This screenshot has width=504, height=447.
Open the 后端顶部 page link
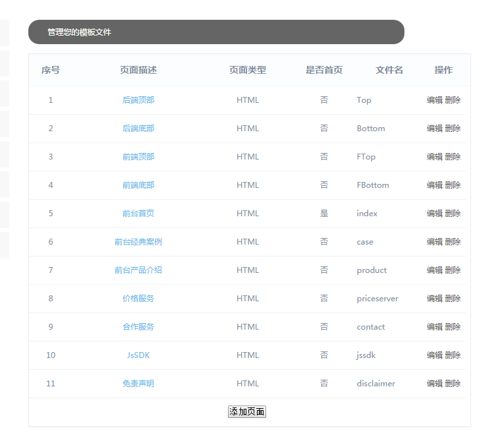pos(138,100)
